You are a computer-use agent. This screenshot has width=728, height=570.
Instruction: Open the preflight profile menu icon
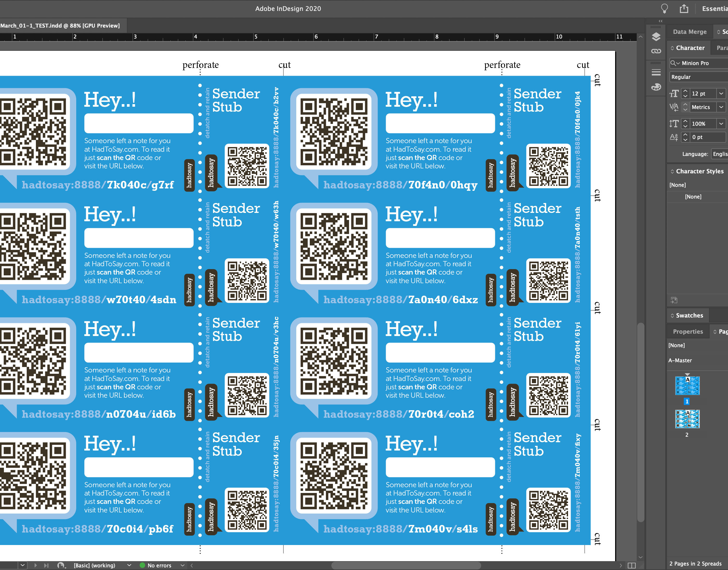(61, 565)
